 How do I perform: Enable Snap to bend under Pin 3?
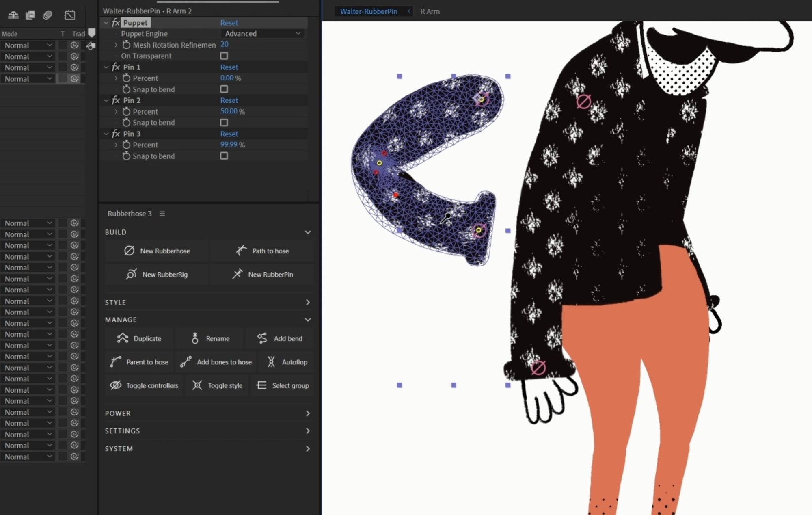(x=224, y=156)
